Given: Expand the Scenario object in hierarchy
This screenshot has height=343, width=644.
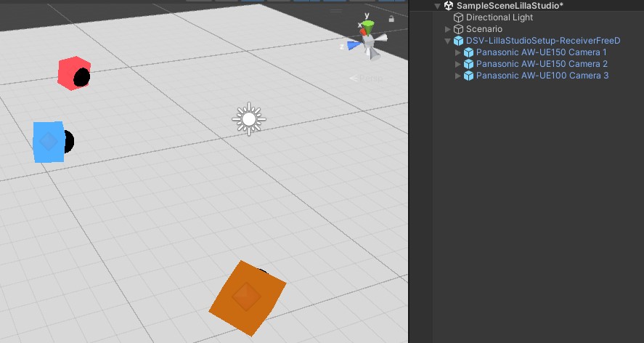Looking at the screenshot, I should click(x=448, y=29).
